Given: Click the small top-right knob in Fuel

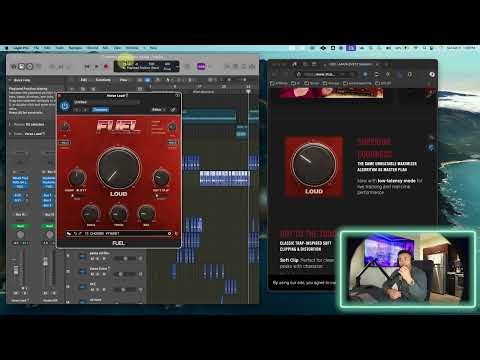Looking at the screenshot, I should (x=172, y=127).
